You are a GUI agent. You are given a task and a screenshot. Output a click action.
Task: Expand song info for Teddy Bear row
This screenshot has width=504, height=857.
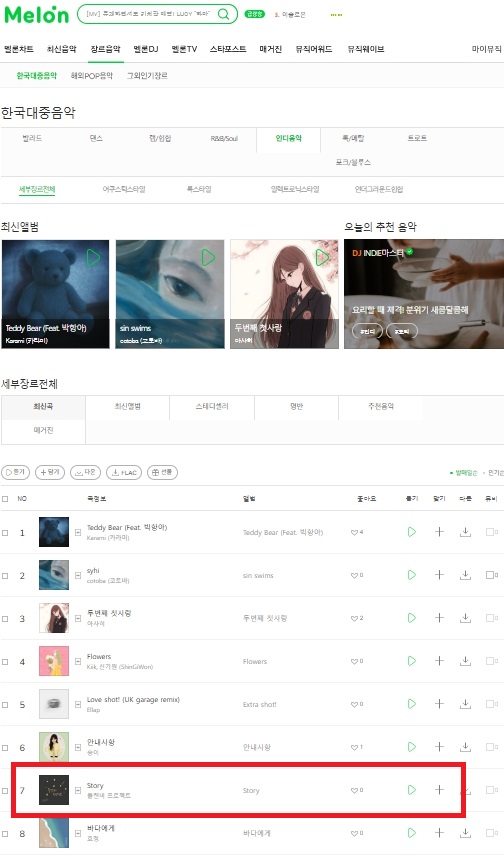point(78,532)
